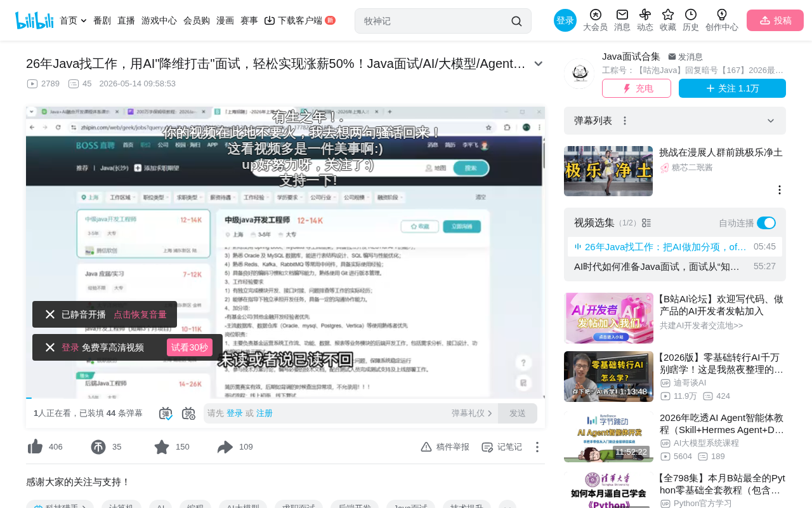Image resolution: width=812 pixels, height=508 pixels.
Task: Open danmaku settings icon
Action: click(x=188, y=413)
